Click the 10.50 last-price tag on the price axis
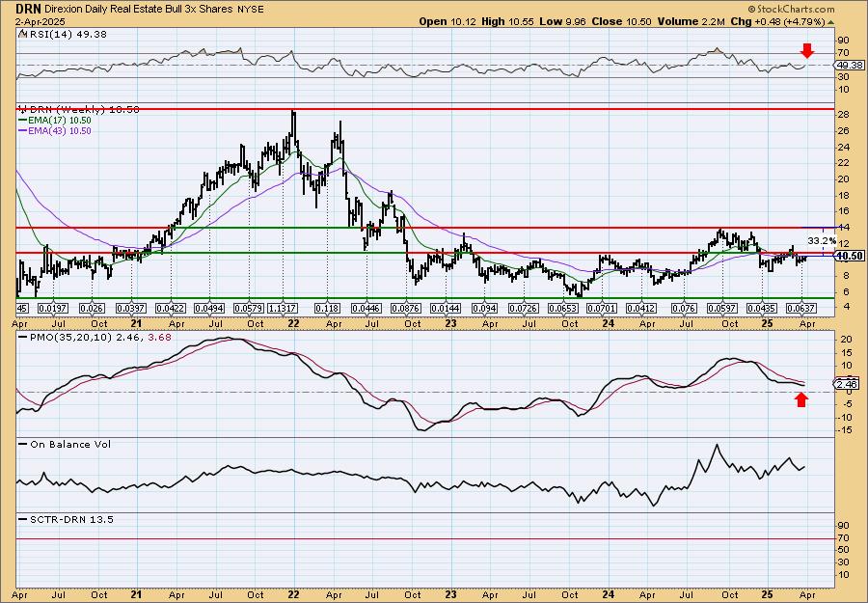The image size is (868, 603). pos(849,256)
